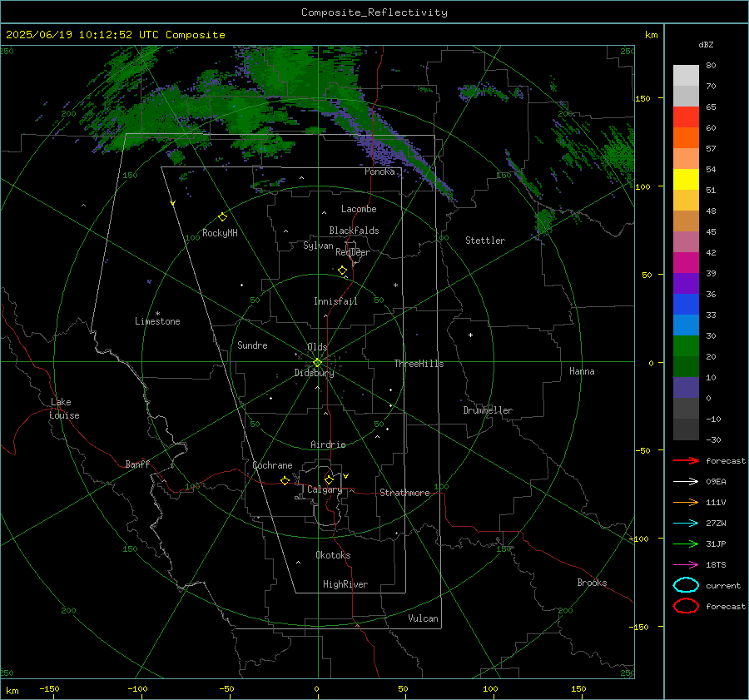Click the Calgary city label
This screenshot has width=749, height=700.
tap(325, 489)
